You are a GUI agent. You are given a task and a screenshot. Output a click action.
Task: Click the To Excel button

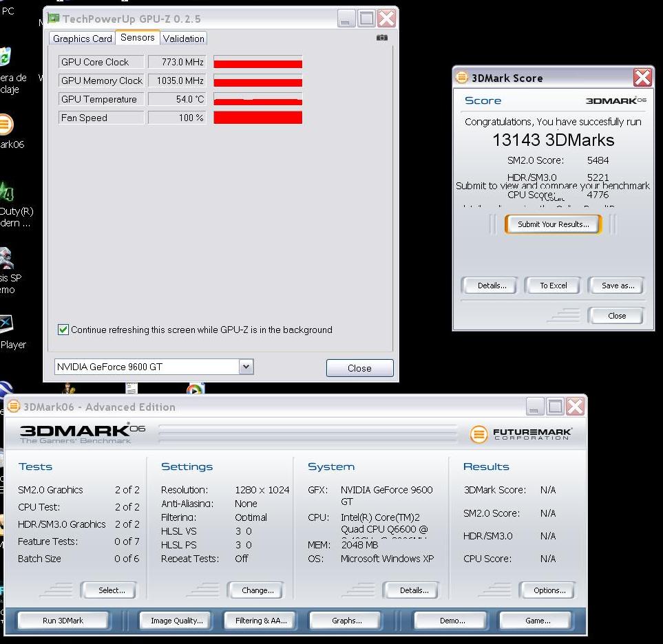click(553, 286)
